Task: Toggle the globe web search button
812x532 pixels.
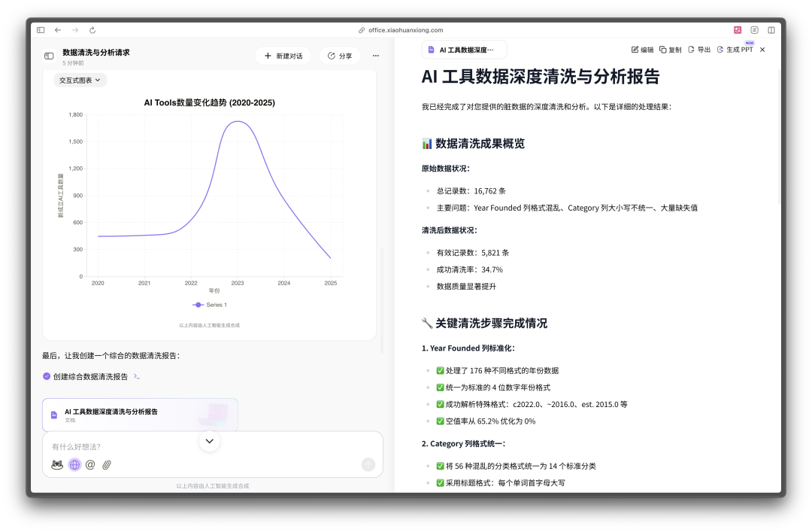Action: click(x=74, y=465)
